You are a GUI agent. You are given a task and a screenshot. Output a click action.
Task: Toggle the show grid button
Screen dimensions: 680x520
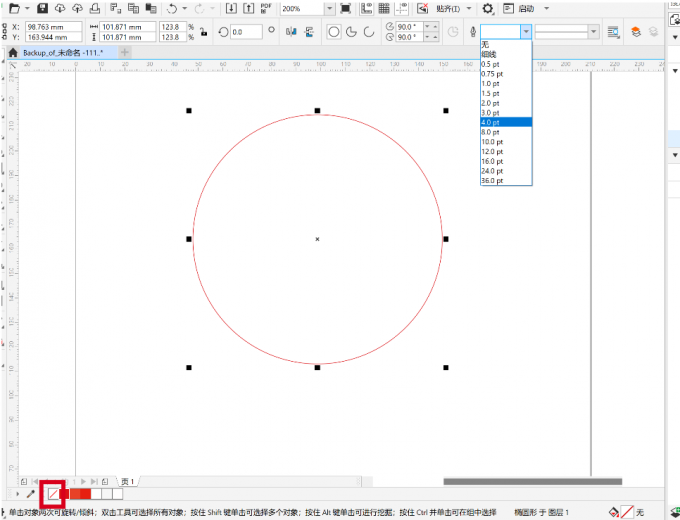pyautogui.click(x=384, y=8)
